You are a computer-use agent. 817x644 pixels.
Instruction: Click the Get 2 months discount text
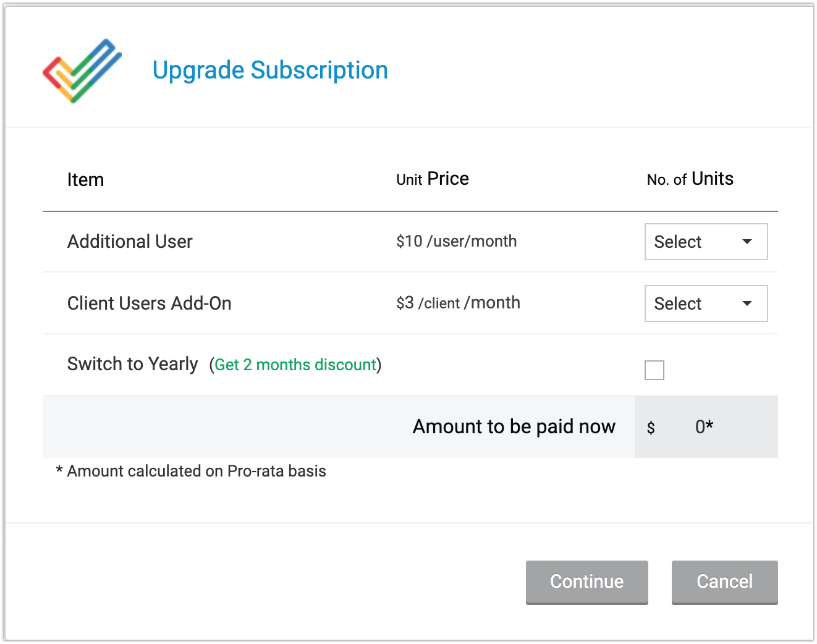(295, 365)
